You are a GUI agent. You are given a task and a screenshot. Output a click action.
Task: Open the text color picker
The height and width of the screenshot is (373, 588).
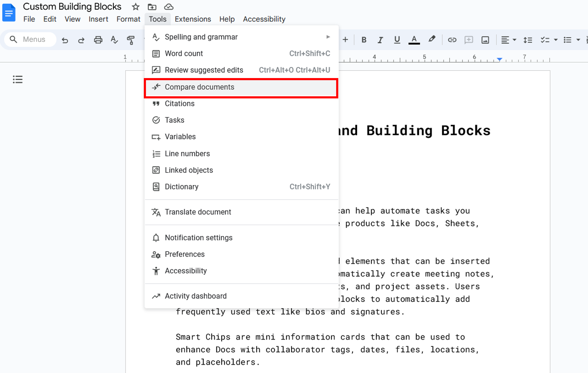414,40
